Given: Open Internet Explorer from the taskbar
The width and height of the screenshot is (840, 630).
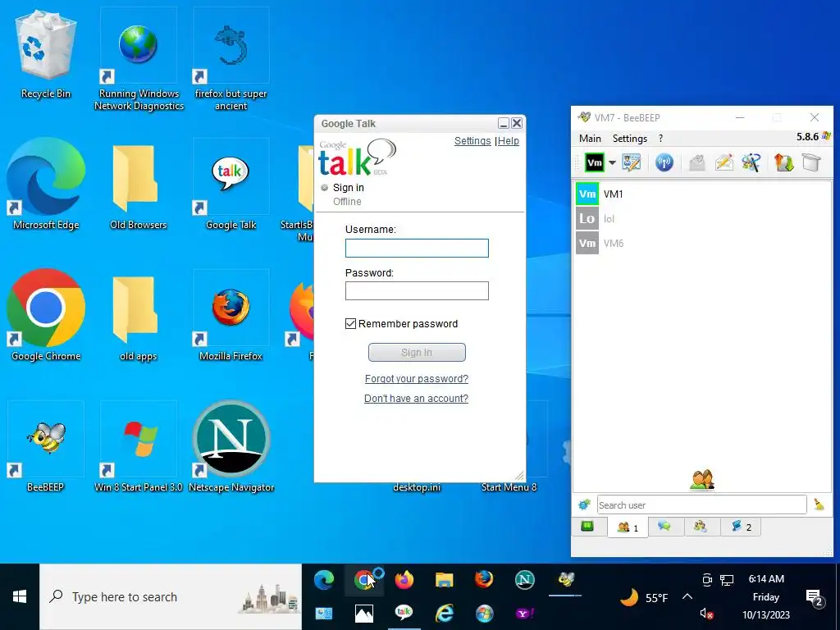Looking at the screenshot, I should pyautogui.click(x=444, y=614).
